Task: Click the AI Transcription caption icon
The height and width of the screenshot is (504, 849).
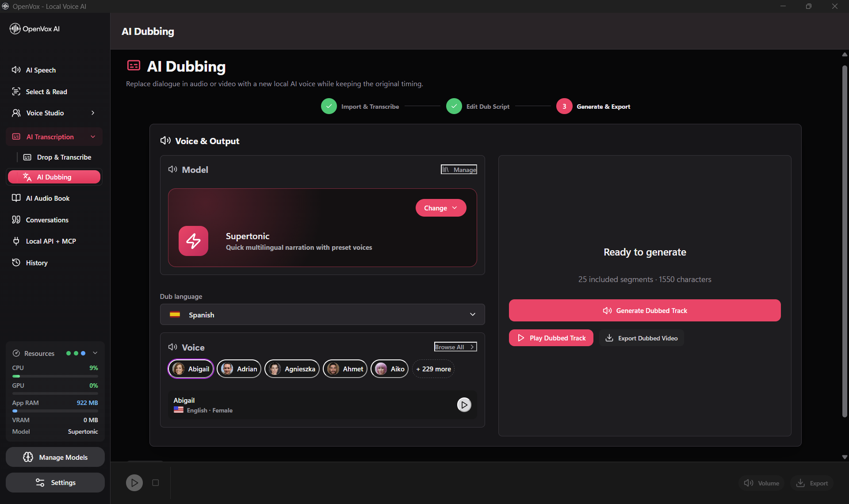Action: click(16, 137)
